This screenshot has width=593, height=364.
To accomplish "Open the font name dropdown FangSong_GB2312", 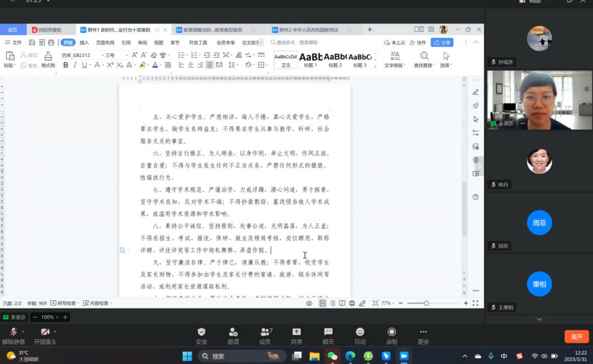I will click(x=103, y=55).
